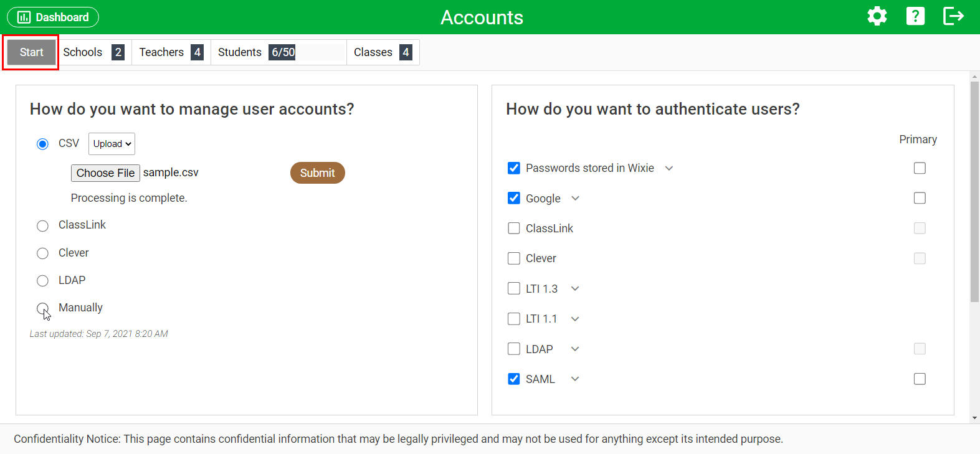Click the Choose File button
The image size is (980, 454).
(x=105, y=173)
